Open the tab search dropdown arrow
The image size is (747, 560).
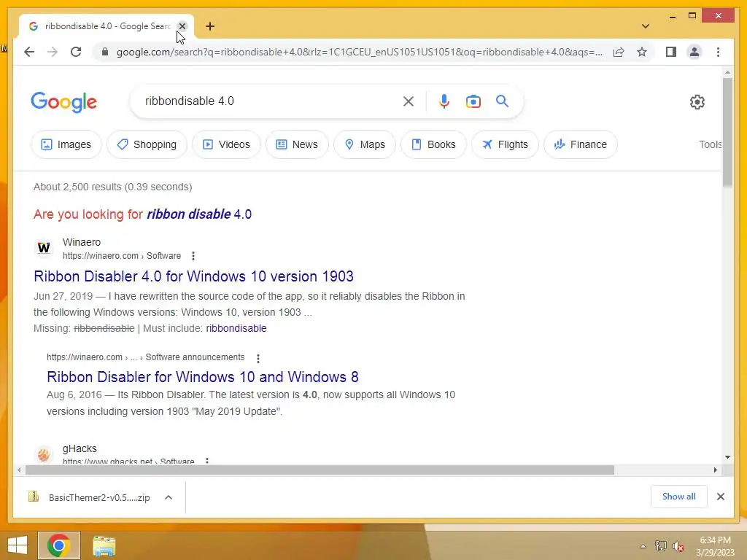(646, 26)
